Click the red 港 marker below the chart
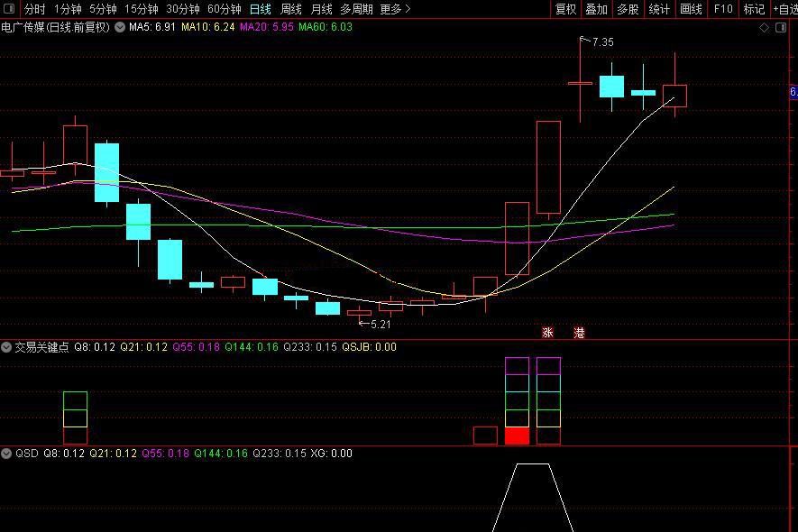The width and height of the screenshot is (798, 532). (x=579, y=333)
